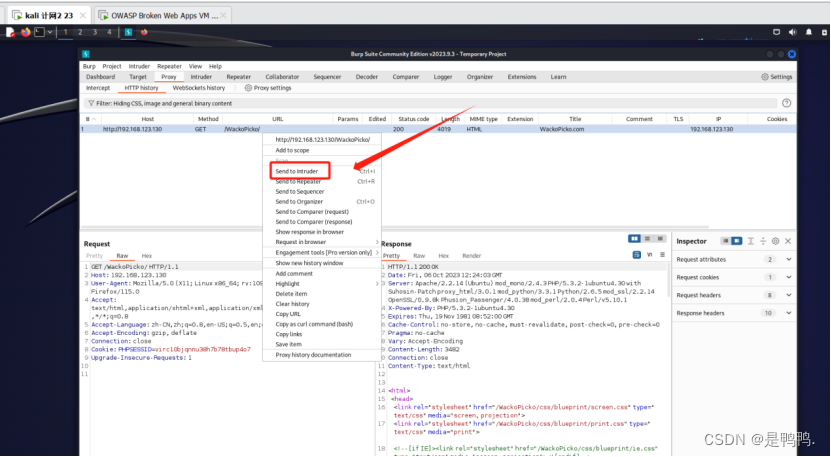Choose Send to Intruder in context menu
Viewport: 831px width, 457px height.
pos(322,171)
